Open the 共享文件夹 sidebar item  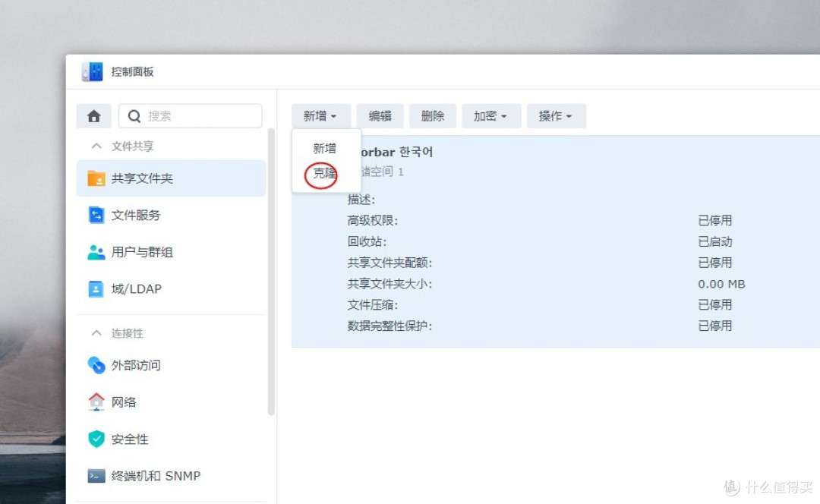point(141,178)
